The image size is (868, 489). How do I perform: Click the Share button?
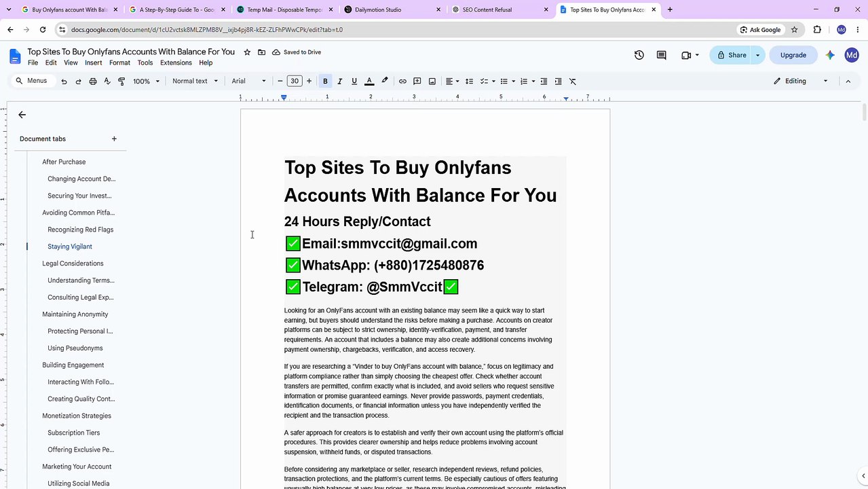(731, 55)
